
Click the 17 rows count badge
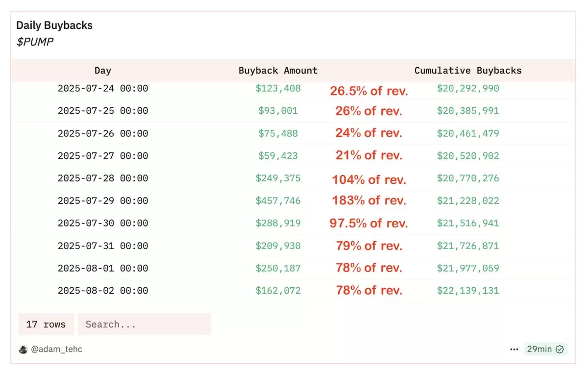[x=46, y=325]
